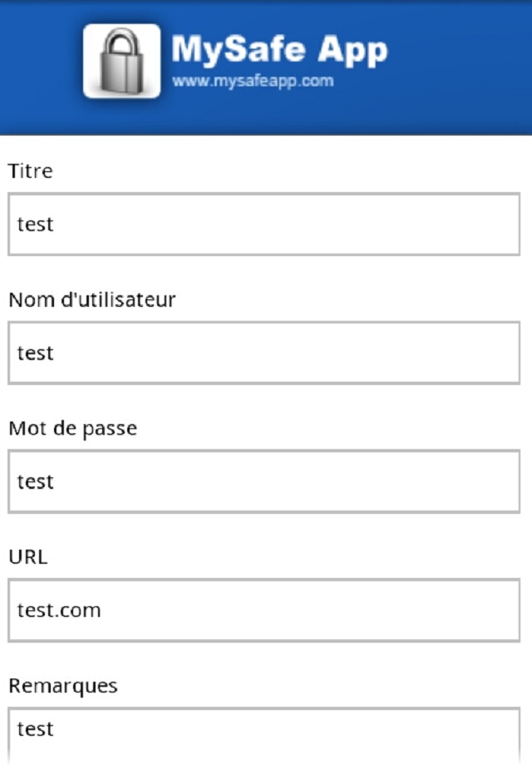532x765 pixels.
Task: Click the padlock logo icon
Action: (121, 62)
